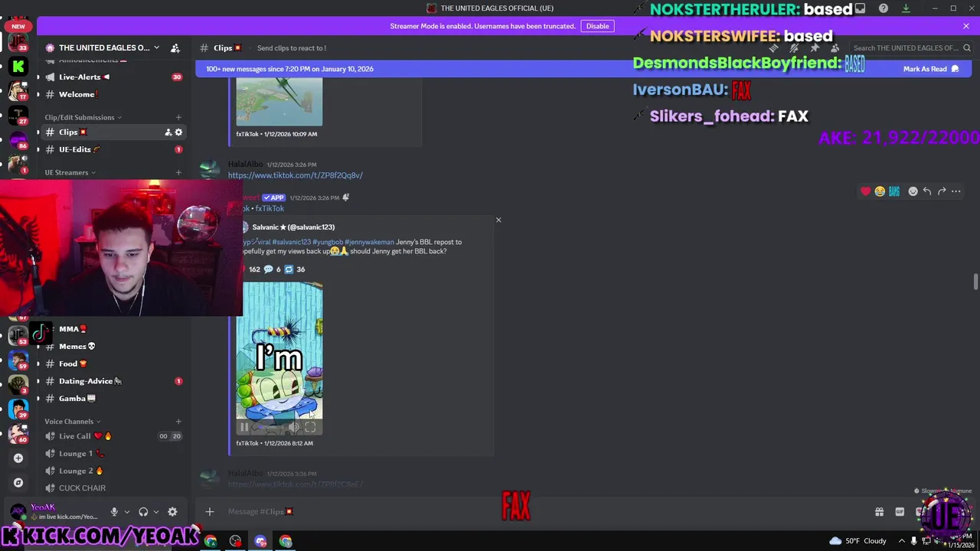Open OBS Studio on the taskbar
This screenshot has width=980, height=551.
235,541
